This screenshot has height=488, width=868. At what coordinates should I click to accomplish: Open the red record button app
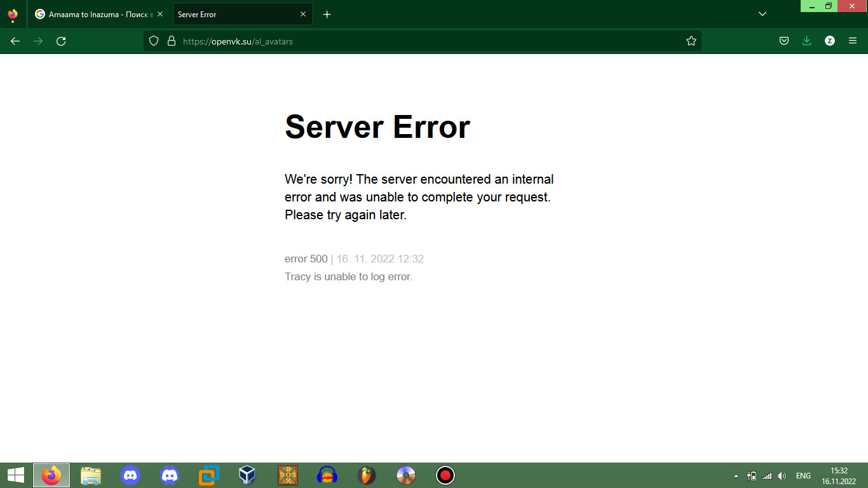click(x=445, y=475)
